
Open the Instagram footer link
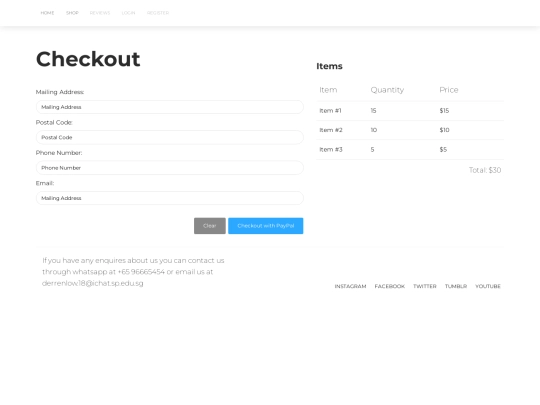click(350, 286)
